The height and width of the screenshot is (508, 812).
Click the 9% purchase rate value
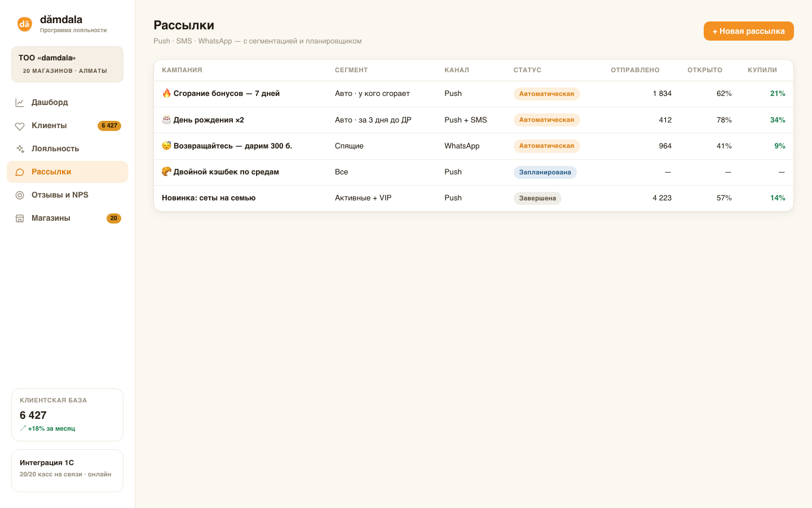tap(780, 146)
